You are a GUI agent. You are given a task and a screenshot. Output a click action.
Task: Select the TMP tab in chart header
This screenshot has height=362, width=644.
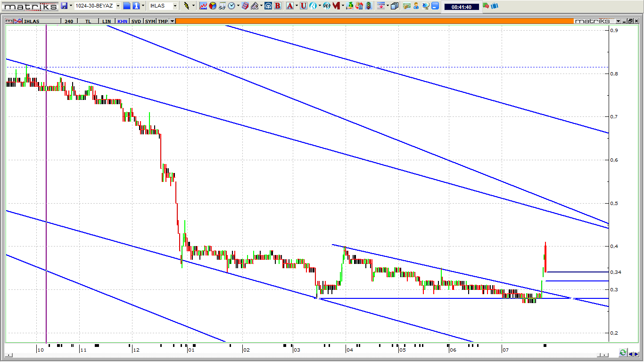coord(163,21)
